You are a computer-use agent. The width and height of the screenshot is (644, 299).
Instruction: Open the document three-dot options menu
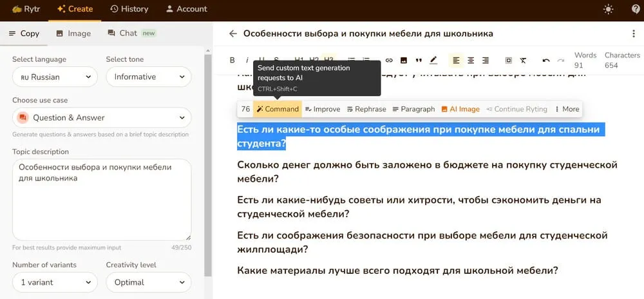tap(633, 34)
